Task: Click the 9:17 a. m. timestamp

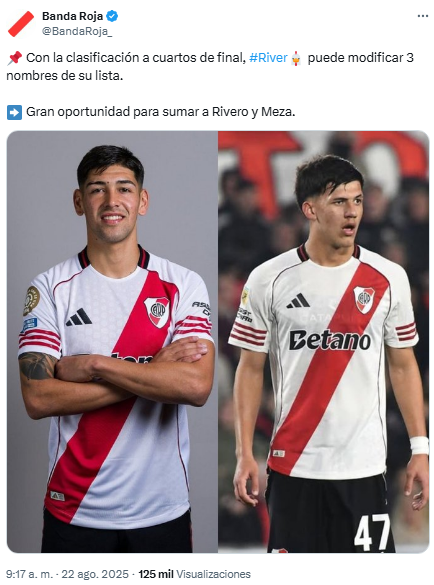Action: click(x=30, y=573)
